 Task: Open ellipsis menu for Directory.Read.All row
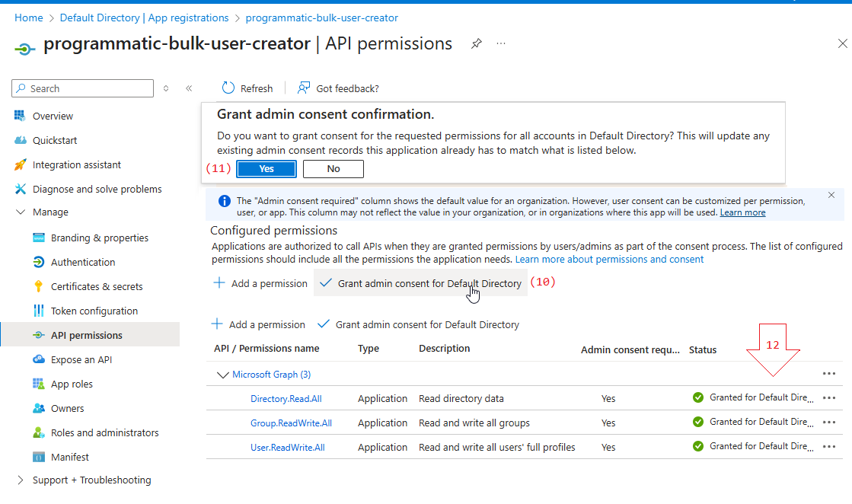(x=829, y=398)
